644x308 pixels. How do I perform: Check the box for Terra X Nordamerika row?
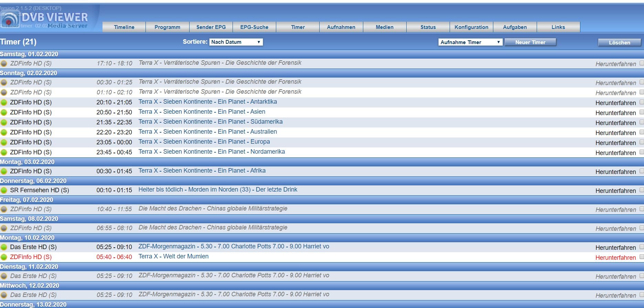pos(641,152)
